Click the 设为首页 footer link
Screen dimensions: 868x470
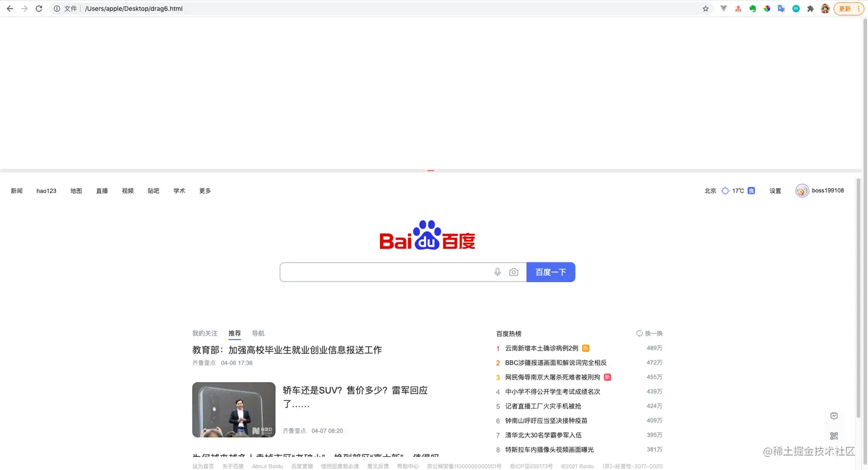coord(203,466)
